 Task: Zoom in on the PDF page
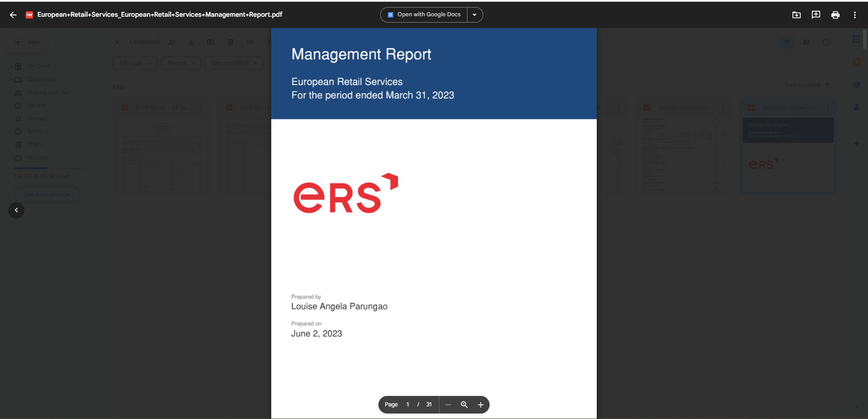click(x=481, y=405)
